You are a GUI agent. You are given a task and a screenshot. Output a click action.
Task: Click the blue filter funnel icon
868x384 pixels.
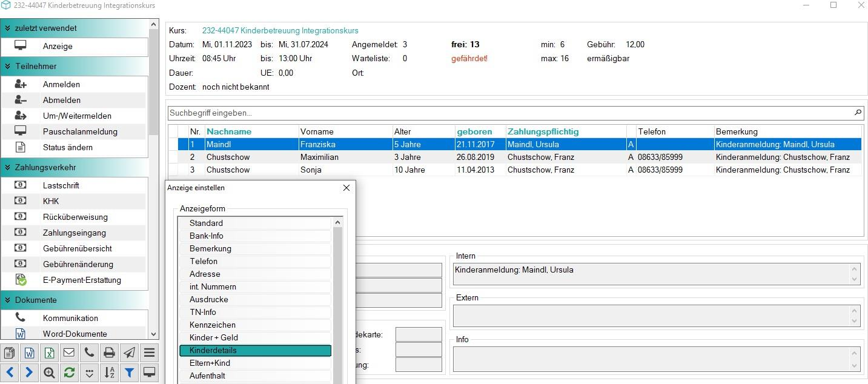point(129,373)
